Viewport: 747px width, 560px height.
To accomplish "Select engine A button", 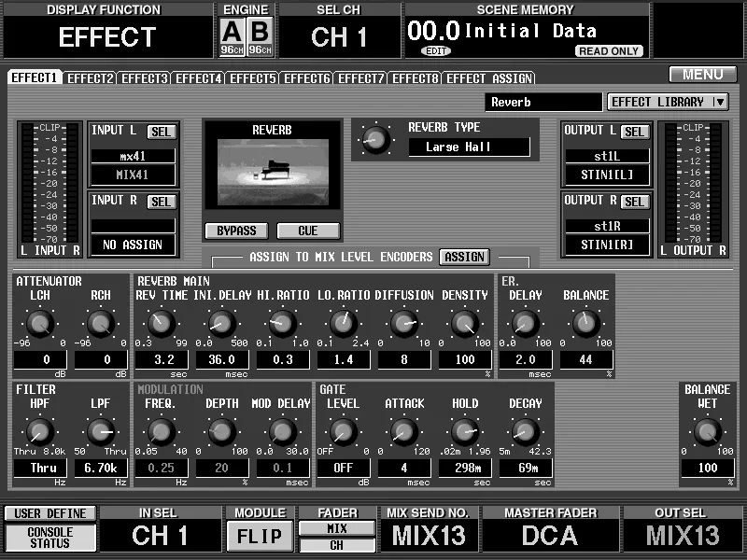I will [232, 36].
